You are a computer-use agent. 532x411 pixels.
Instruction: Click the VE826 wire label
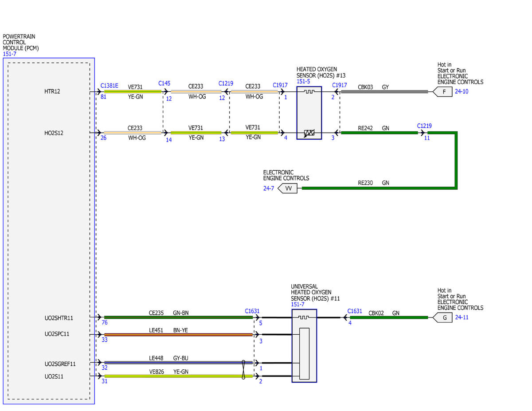coord(156,371)
